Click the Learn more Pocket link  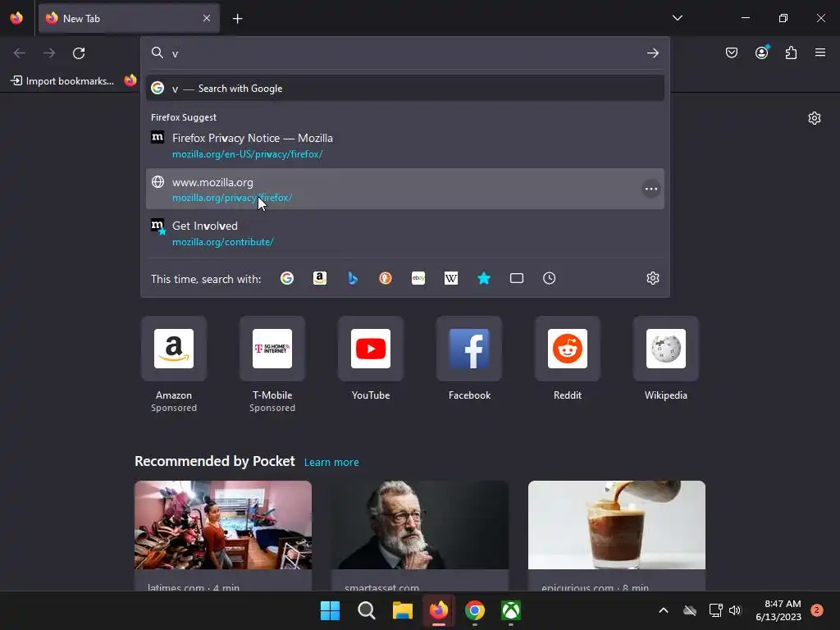331,463
